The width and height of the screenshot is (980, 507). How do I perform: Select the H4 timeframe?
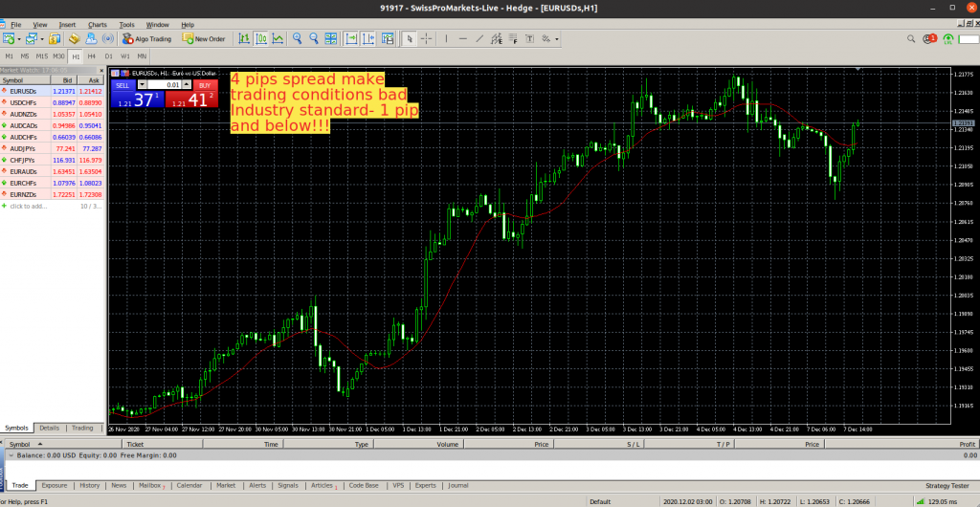[91, 56]
